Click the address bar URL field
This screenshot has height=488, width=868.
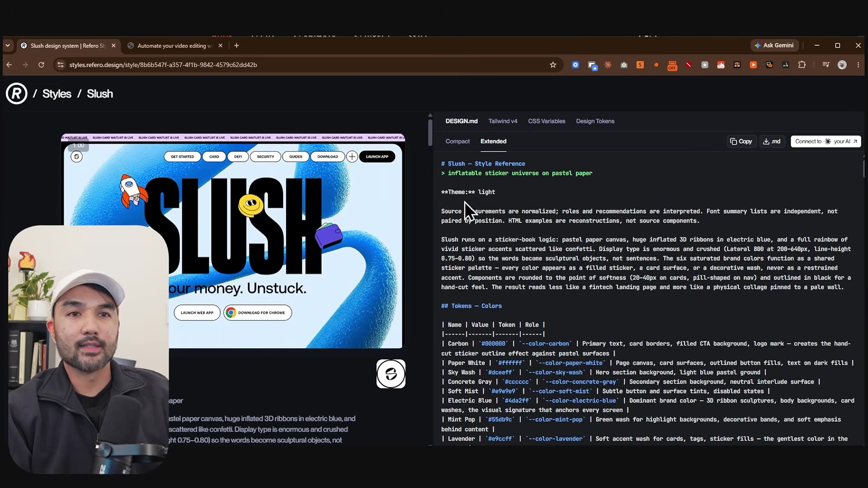pos(307,65)
